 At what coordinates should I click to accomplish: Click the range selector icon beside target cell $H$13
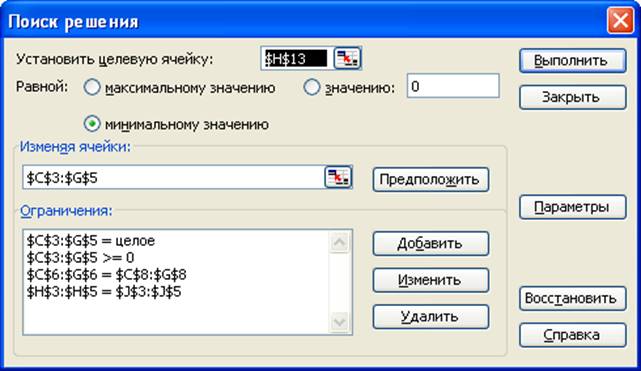pos(347,58)
